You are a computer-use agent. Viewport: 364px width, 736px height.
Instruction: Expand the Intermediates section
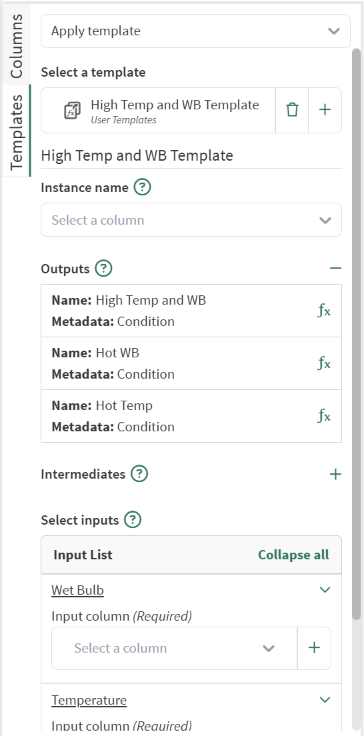335,474
